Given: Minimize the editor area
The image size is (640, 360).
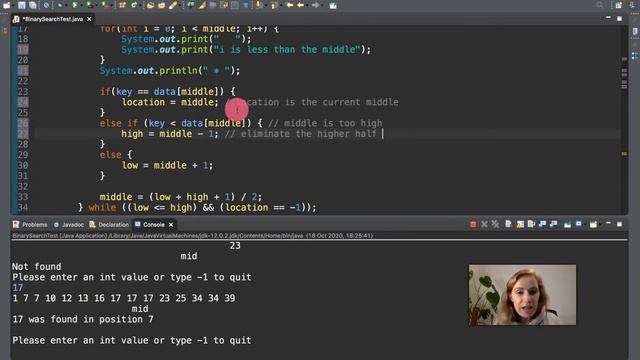Looking at the screenshot, I should 608,18.
